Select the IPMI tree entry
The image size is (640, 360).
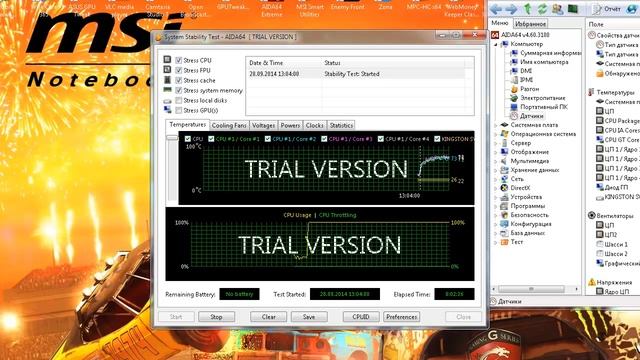coord(526,80)
